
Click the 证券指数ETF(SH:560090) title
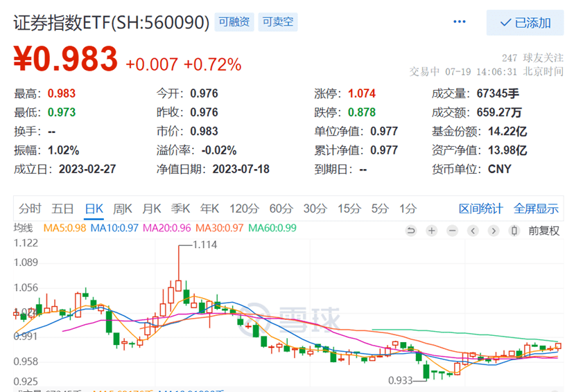point(112,22)
